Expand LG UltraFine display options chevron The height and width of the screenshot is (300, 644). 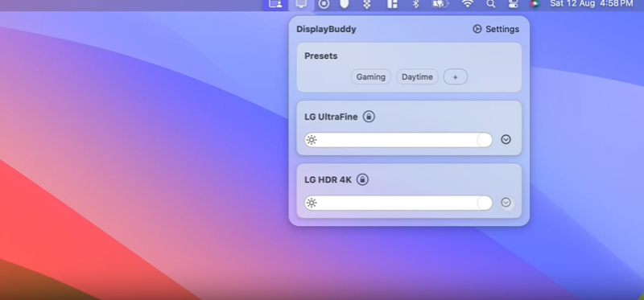click(x=506, y=139)
